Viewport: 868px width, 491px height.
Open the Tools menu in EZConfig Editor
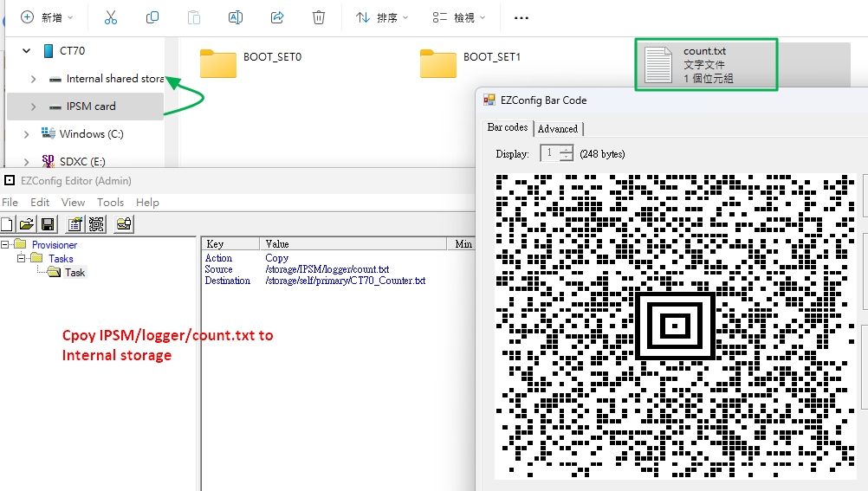110,202
